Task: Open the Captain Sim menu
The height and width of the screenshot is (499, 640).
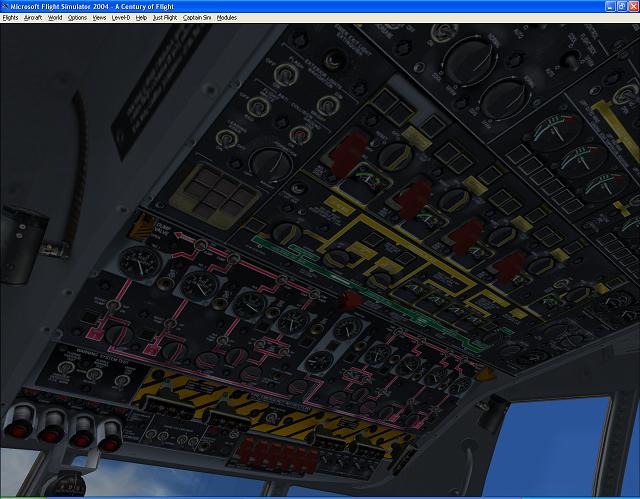Action: point(197,18)
